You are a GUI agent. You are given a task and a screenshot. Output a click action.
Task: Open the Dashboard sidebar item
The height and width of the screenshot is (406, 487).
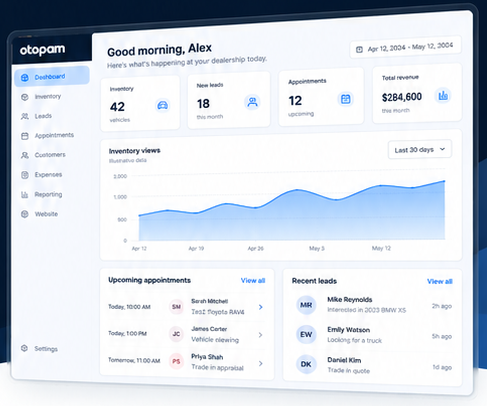[52, 77]
